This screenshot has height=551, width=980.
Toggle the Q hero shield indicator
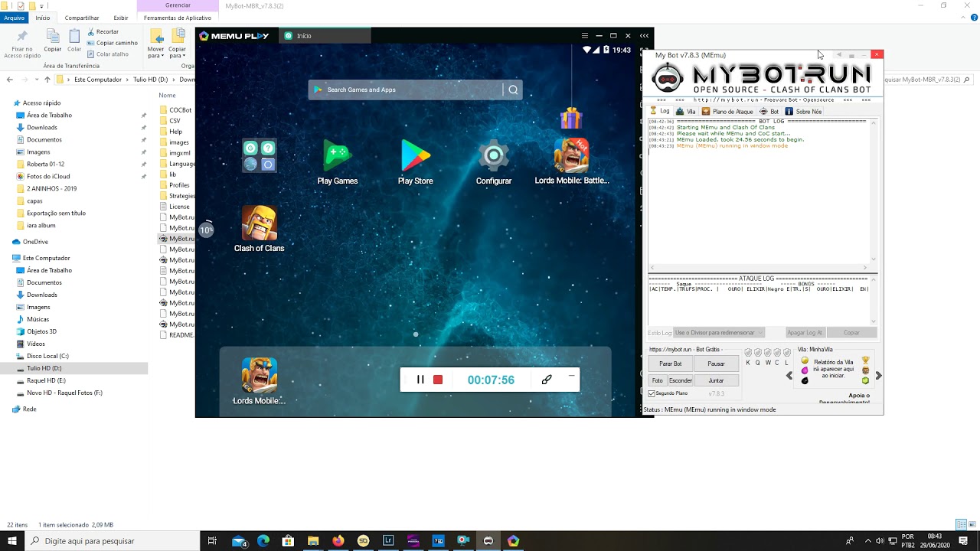click(x=758, y=353)
